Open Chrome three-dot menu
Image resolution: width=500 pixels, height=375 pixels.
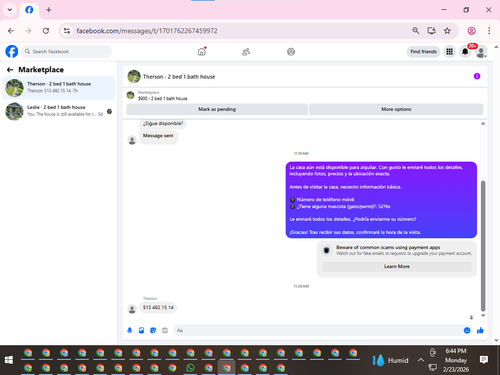[489, 31]
